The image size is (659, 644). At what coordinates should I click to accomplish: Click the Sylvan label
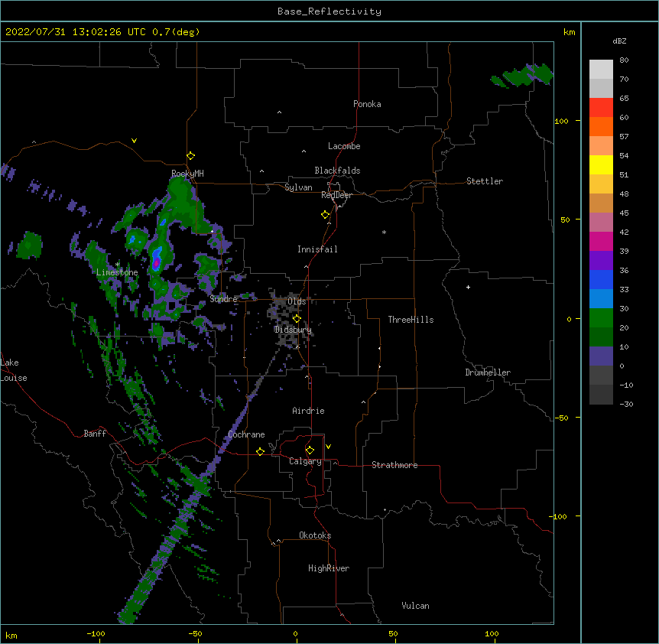pyautogui.click(x=298, y=187)
